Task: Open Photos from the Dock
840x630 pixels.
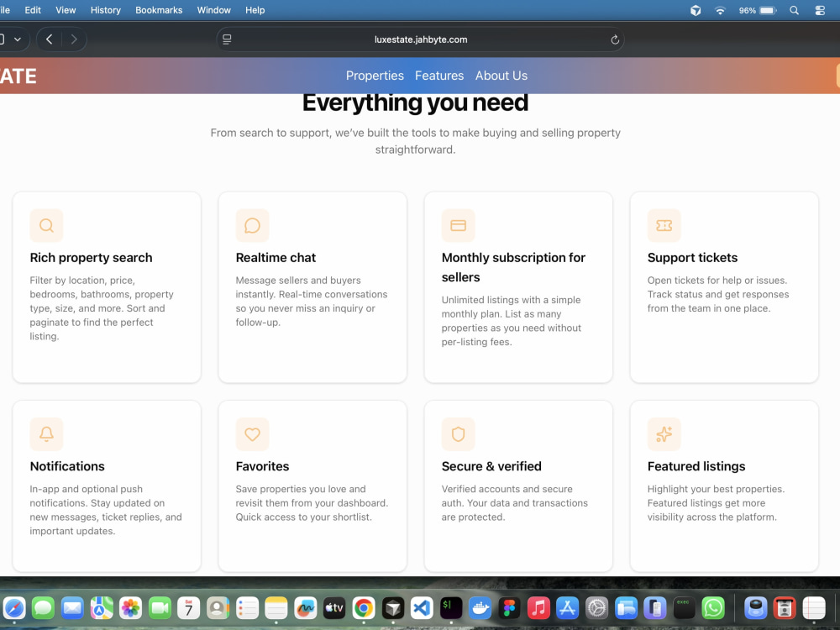Action: tap(130, 608)
